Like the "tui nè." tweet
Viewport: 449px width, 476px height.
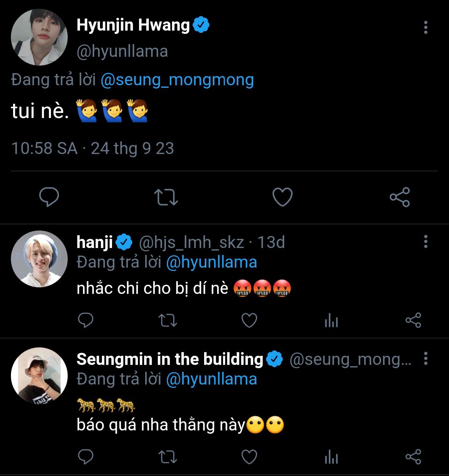[x=282, y=197]
